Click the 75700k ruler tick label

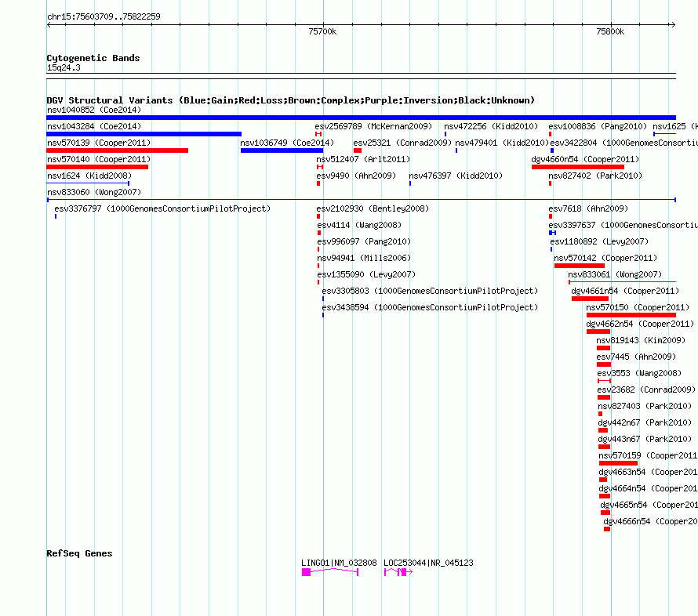click(322, 31)
